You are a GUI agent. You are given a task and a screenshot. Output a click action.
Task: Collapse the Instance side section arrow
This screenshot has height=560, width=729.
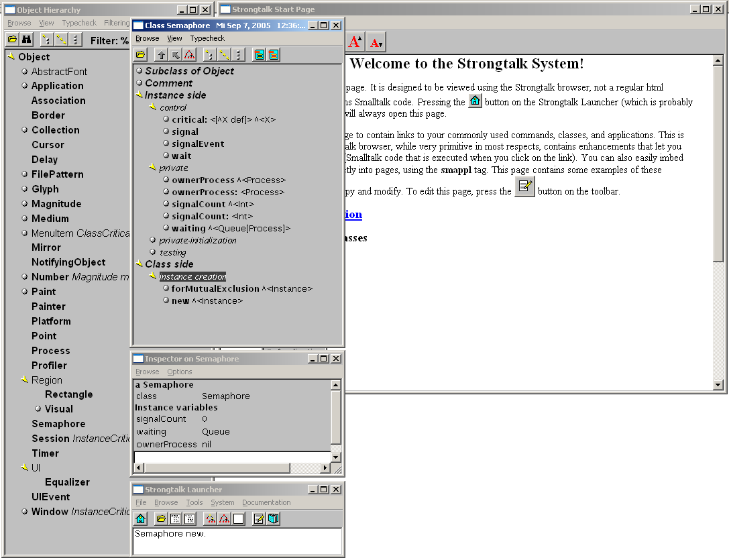point(139,95)
